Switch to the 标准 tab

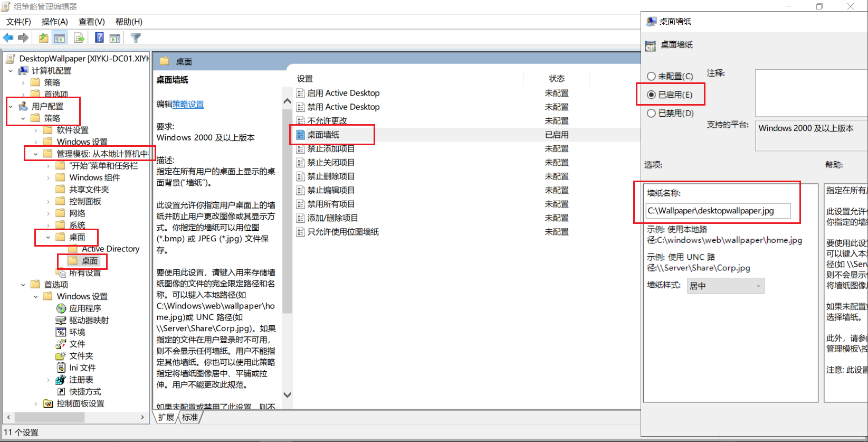tap(190, 417)
